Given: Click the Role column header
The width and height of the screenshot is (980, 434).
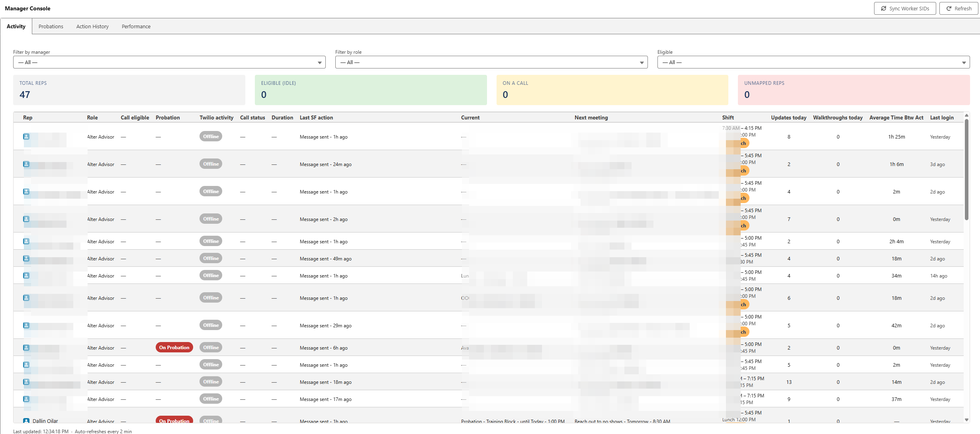Looking at the screenshot, I should [92, 117].
